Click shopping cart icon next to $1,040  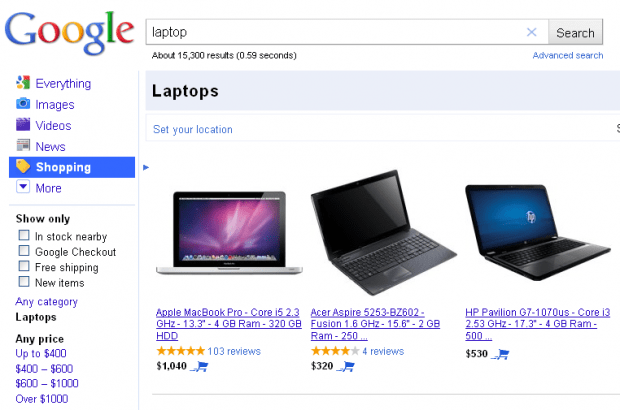[x=199, y=367]
